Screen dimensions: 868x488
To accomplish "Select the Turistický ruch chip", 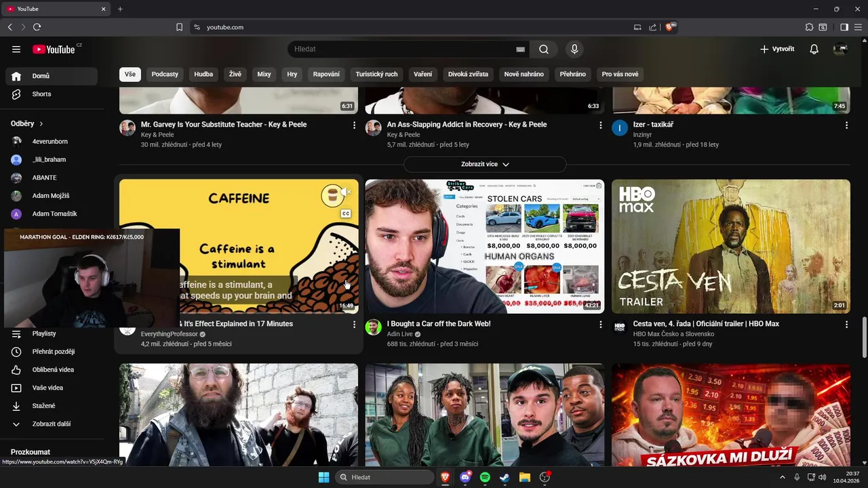I will point(377,74).
